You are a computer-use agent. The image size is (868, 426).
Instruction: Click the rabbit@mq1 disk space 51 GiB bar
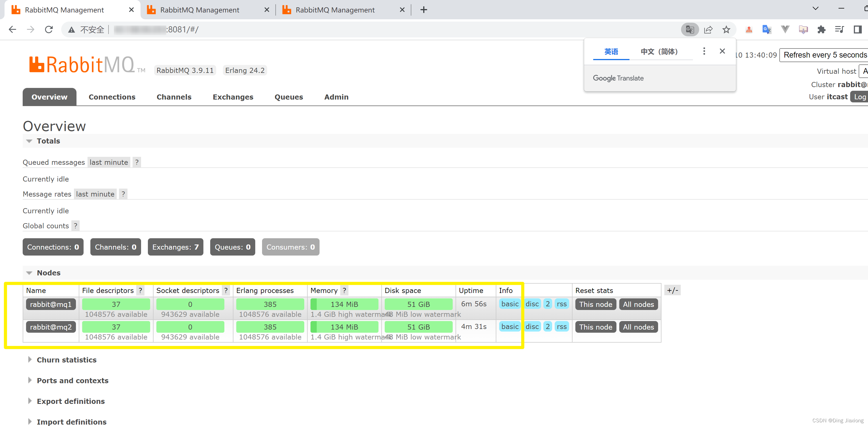pos(418,304)
